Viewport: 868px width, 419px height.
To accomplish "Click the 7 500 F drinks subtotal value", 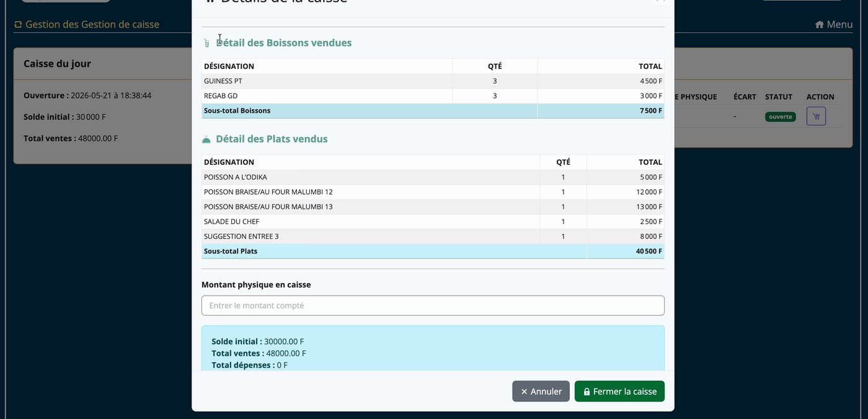I will [650, 111].
